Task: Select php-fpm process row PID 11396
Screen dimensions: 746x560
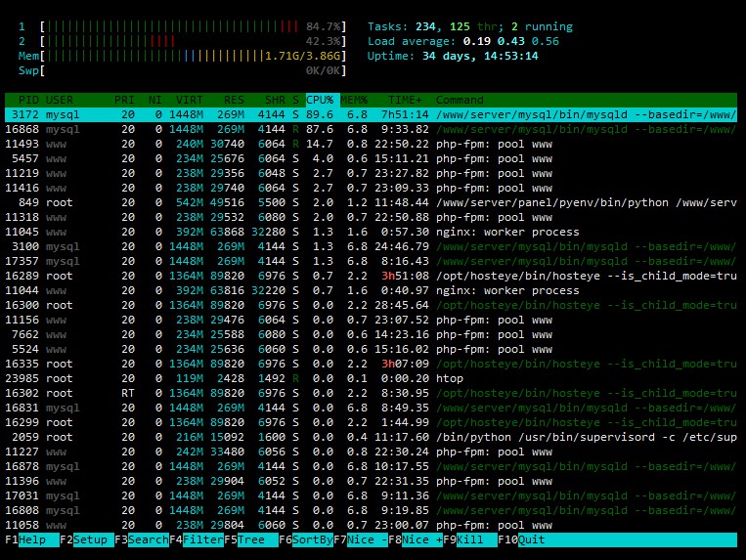Action: pos(371,482)
